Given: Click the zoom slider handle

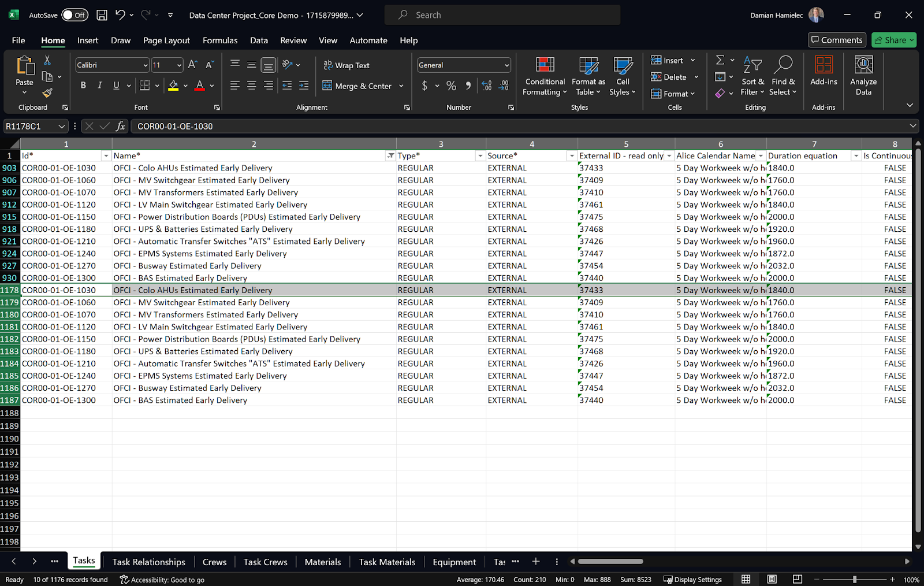Looking at the screenshot, I should 855,579.
